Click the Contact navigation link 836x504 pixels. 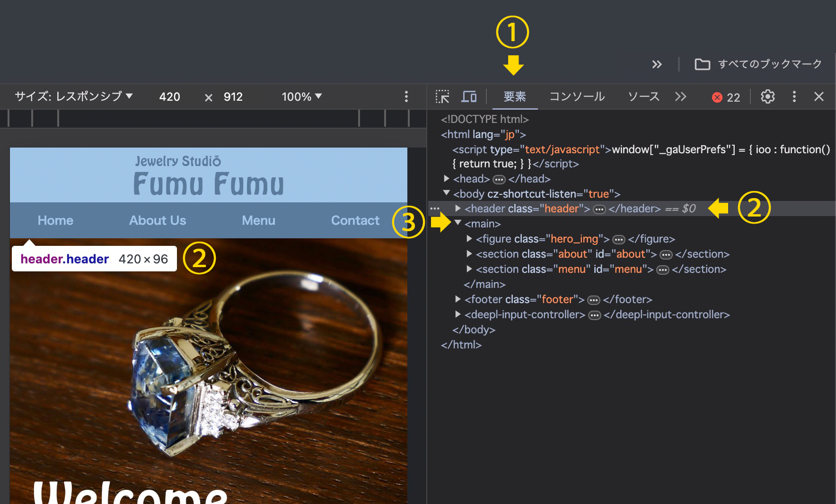coord(355,220)
